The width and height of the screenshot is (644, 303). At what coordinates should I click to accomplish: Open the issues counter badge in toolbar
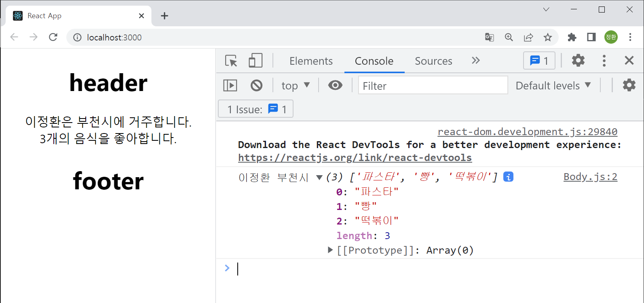coord(539,61)
